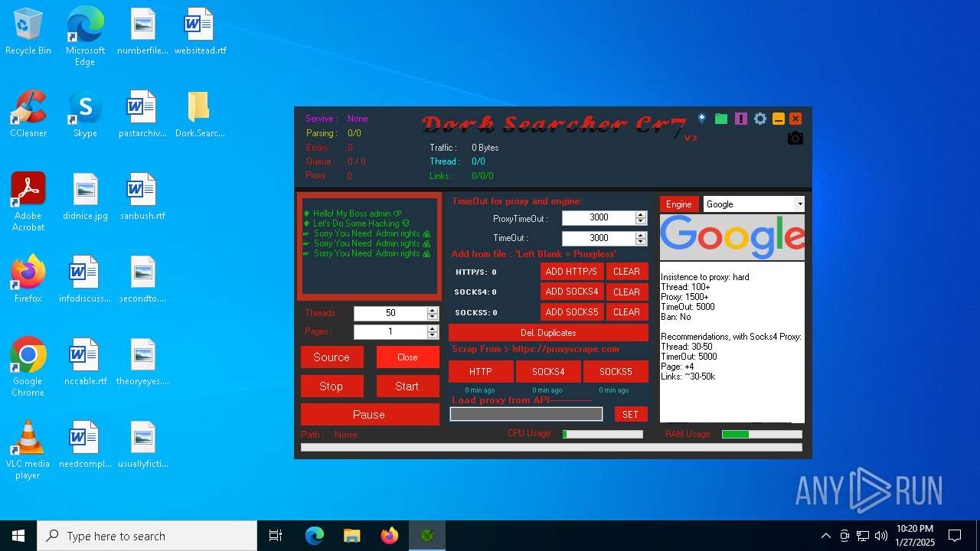The width and height of the screenshot is (980, 551).
Task: Decrease the Pages value with down arrow
Action: pos(433,335)
